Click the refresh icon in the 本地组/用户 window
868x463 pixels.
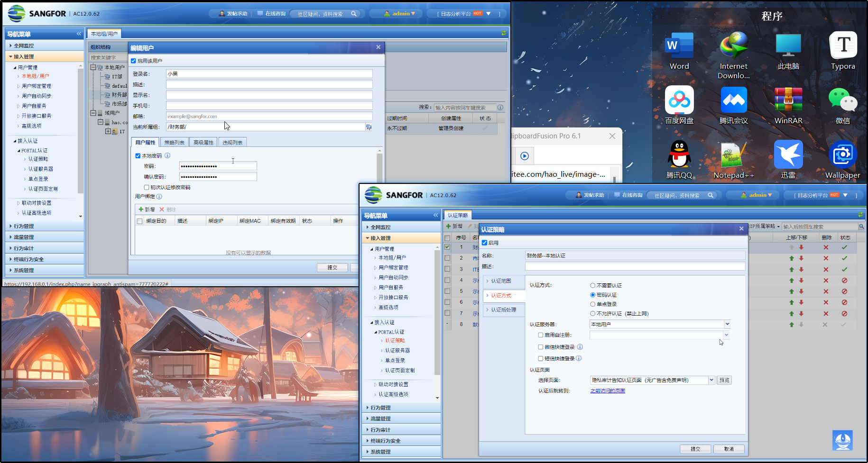(x=503, y=33)
